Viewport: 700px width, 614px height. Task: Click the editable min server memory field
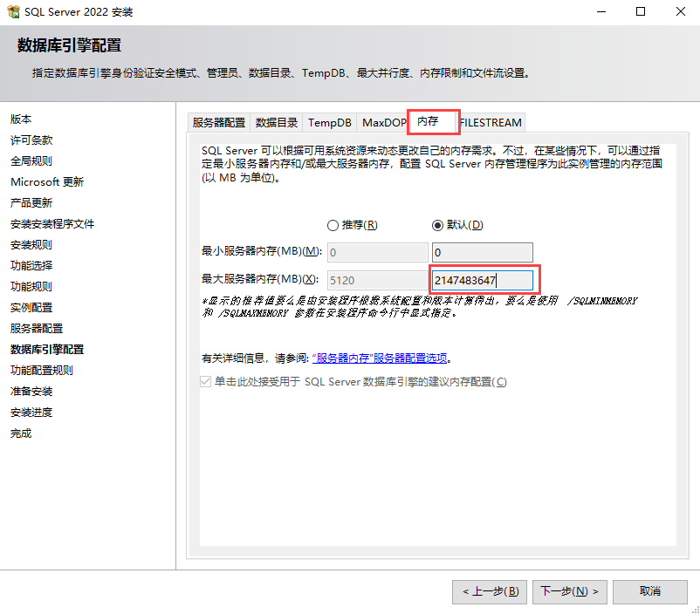click(482, 252)
